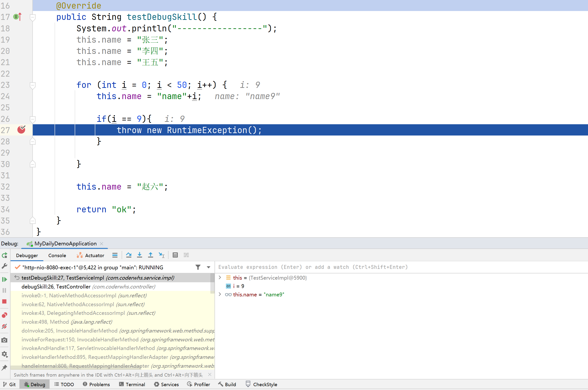
Task: Select doInvoke:205 InvocableHandlerMethod frame
Action: 113,331
